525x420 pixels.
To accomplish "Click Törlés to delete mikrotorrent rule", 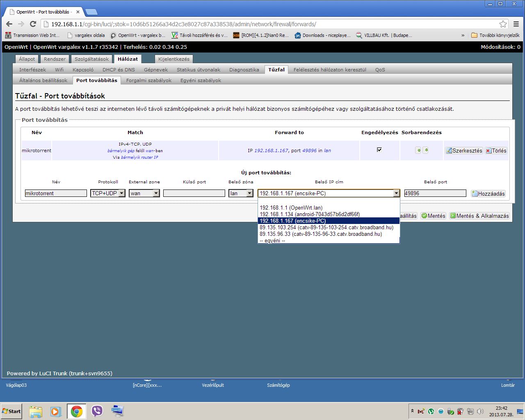I will [496, 151].
